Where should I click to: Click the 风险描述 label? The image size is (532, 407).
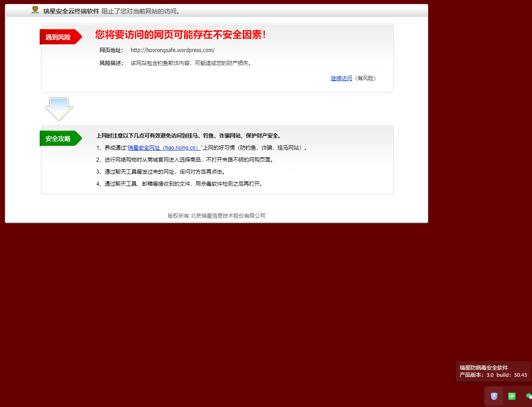(x=111, y=63)
